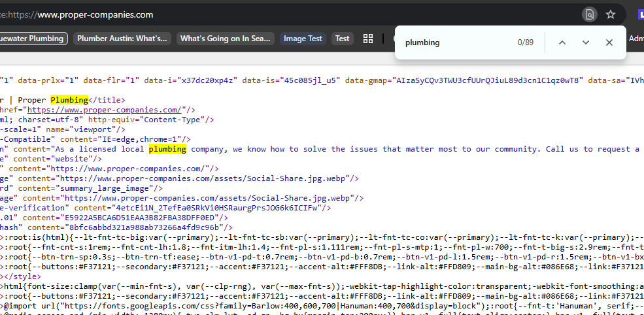Image resolution: width=644 pixels, height=315 pixels.
Task: Click the "IE=edge,chrome=1" content value
Action: pyautogui.click(x=140, y=139)
